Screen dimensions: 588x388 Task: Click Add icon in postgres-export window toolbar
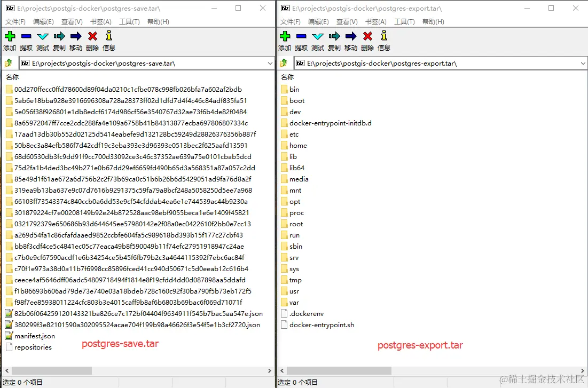284,36
